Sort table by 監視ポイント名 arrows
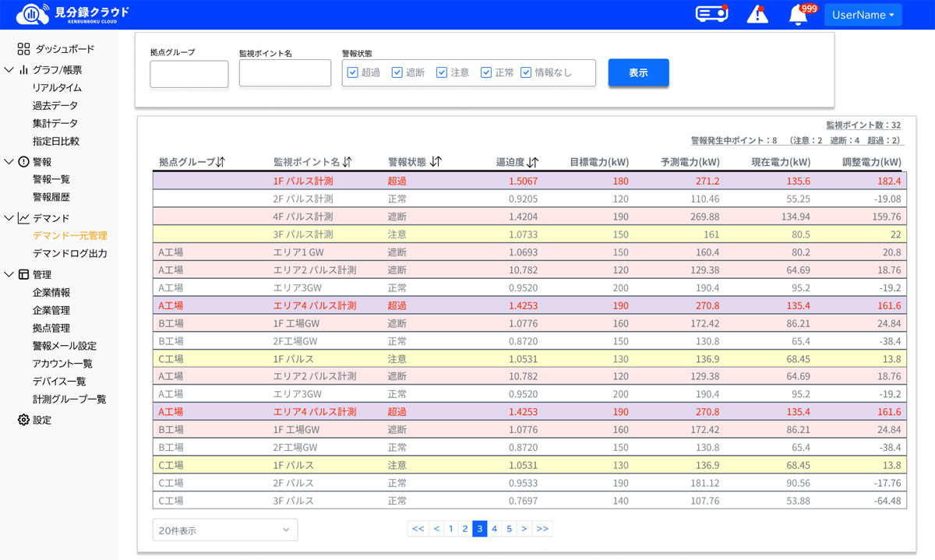The image size is (935, 560). point(347,162)
